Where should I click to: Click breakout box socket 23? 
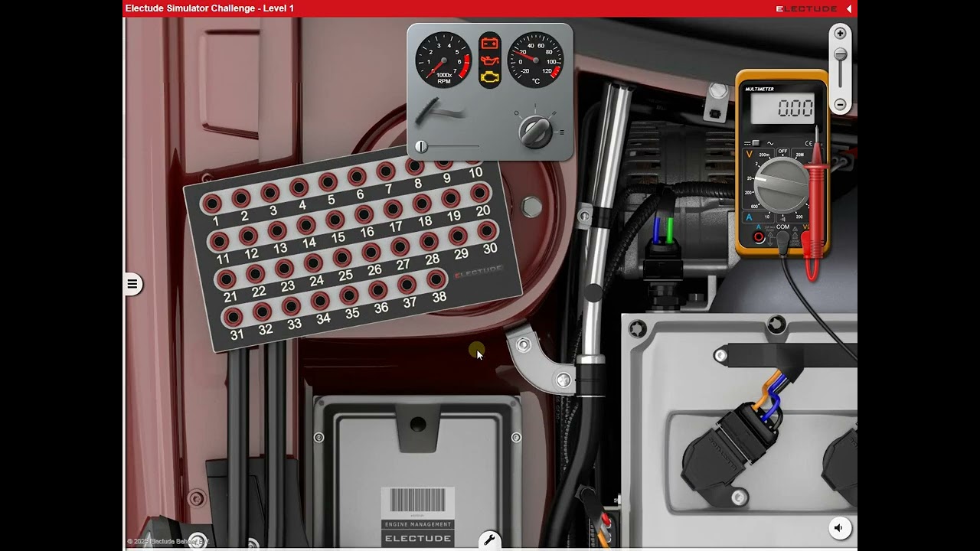(284, 268)
